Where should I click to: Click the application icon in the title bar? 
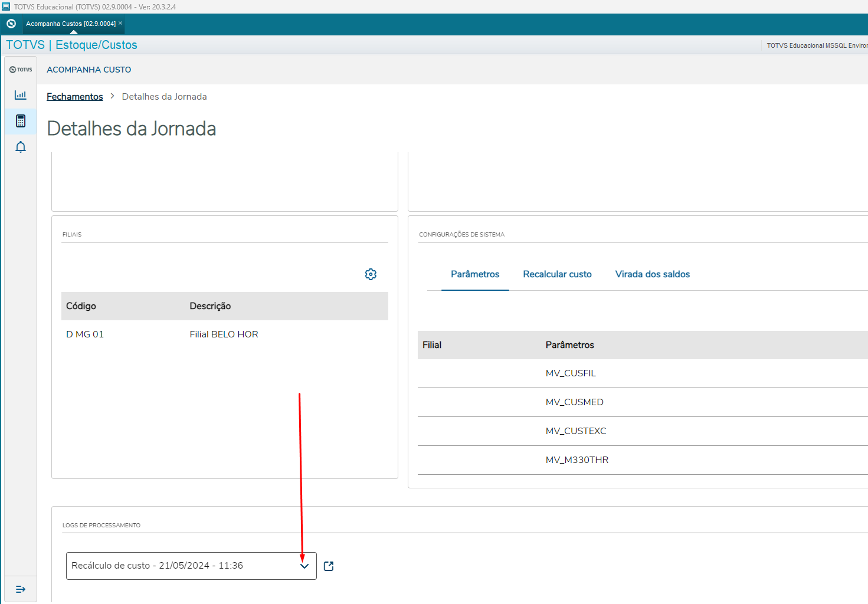(x=6, y=6)
